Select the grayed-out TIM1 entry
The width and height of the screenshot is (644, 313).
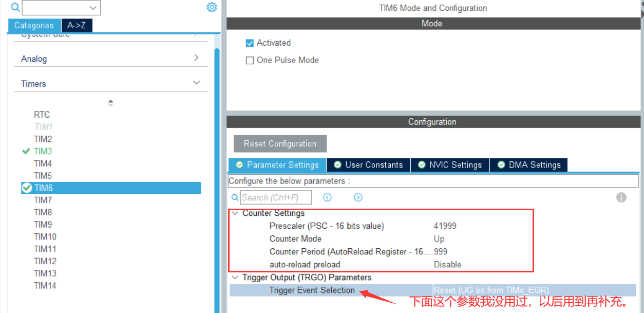pyautogui.click(x=43, y=126)
